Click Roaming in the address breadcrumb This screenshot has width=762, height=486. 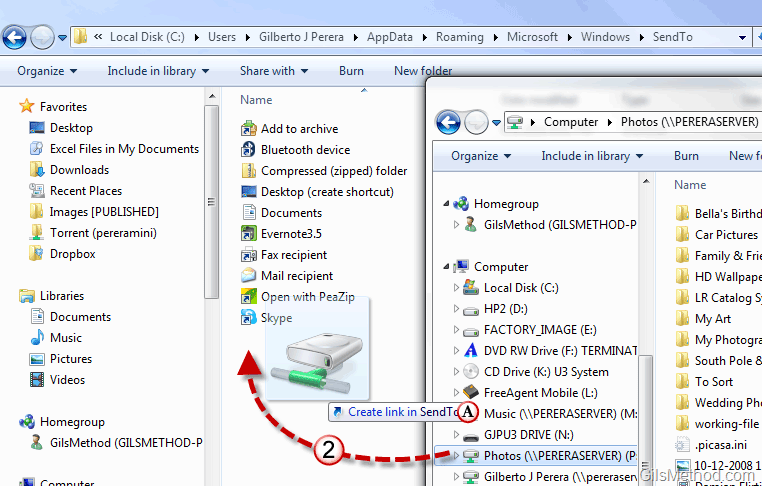460,37
